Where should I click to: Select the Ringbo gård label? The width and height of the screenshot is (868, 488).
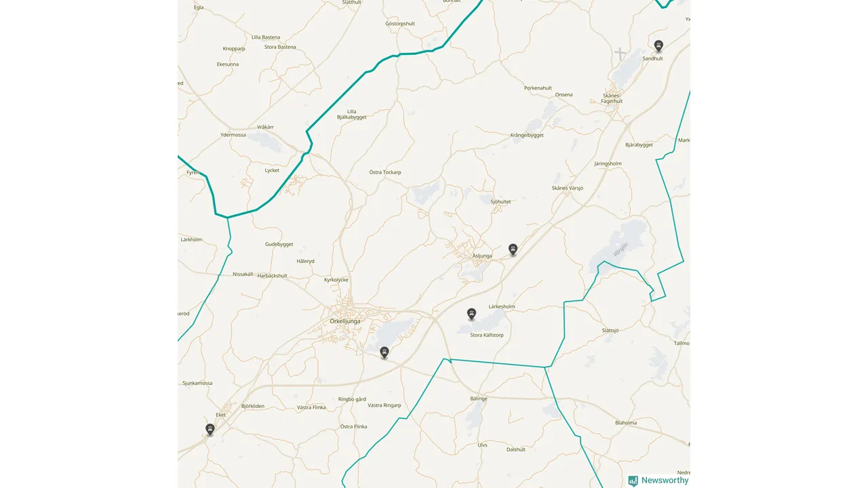pos(352,399)
